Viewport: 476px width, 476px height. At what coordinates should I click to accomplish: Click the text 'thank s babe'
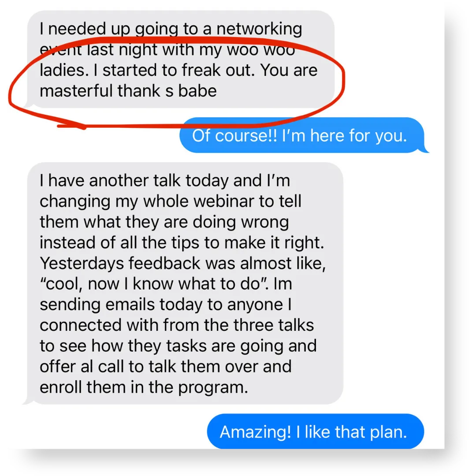[x=167, y=91]
